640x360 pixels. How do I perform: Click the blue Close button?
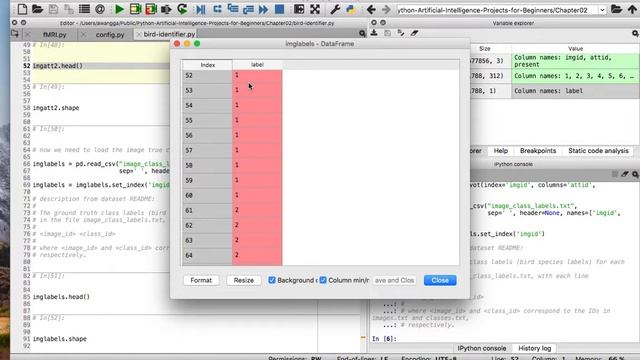(440, 280)
